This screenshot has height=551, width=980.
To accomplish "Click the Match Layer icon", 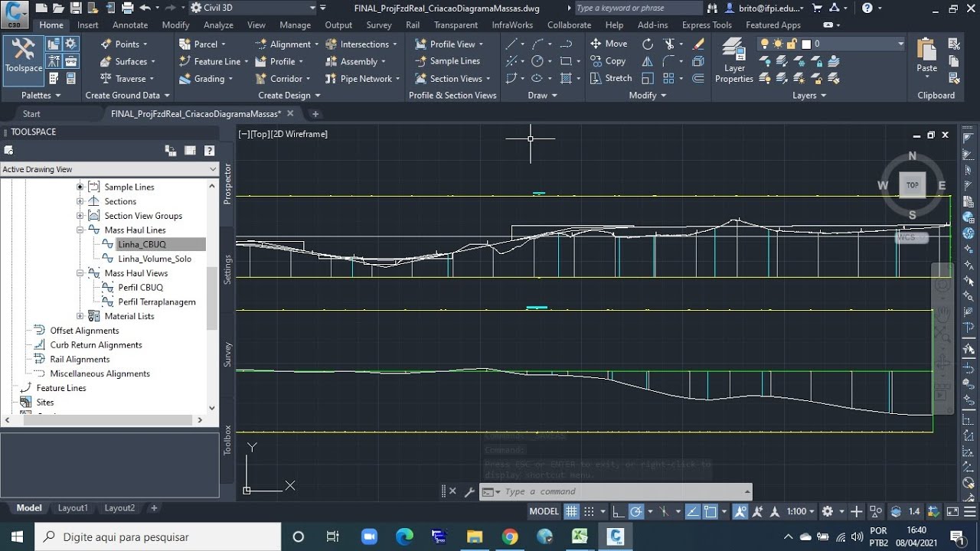I will [x=833, y=78].
